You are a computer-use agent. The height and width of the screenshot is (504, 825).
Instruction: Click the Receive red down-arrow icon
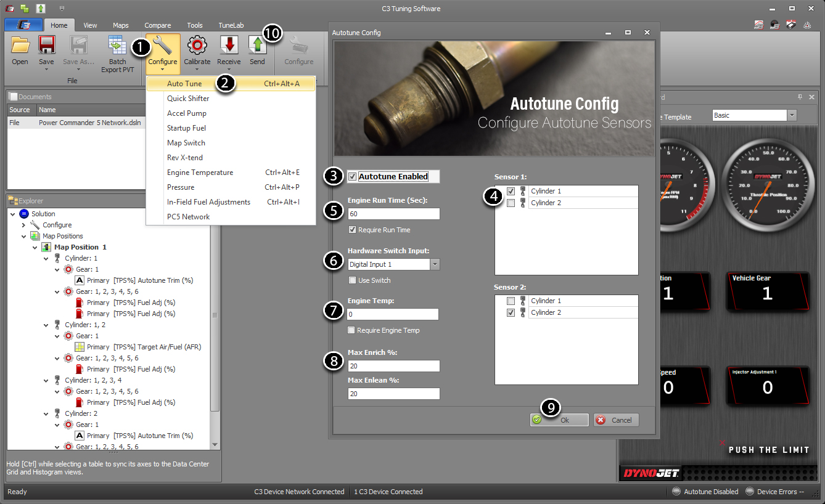click(x=229, y=46)
